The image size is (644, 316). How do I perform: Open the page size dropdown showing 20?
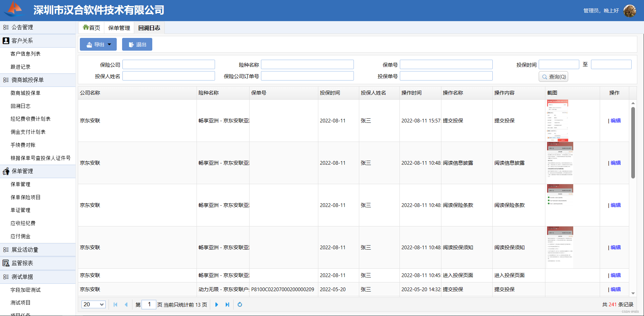coord(94,304)
